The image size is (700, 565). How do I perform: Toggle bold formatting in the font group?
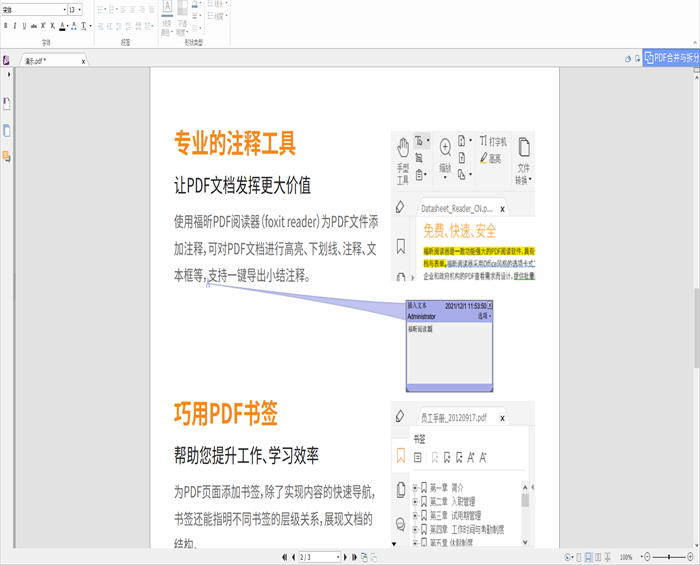[6, 26]
